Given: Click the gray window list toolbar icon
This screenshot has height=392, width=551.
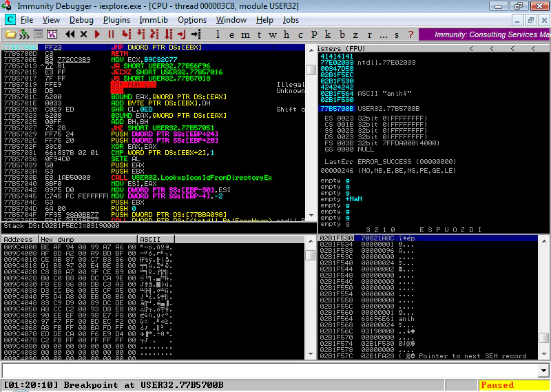Looking at the screenshot, I should (38, 34).
